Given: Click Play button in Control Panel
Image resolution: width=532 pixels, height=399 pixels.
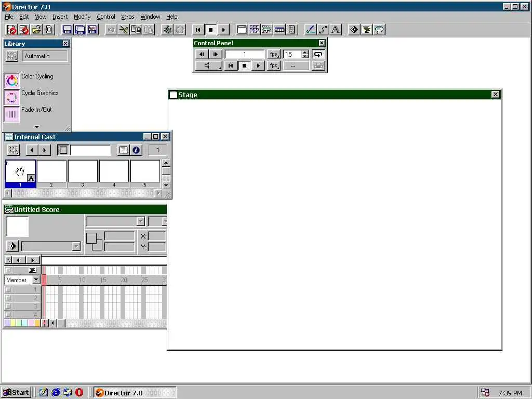Looking at the screenshot, I should [258, 65].
